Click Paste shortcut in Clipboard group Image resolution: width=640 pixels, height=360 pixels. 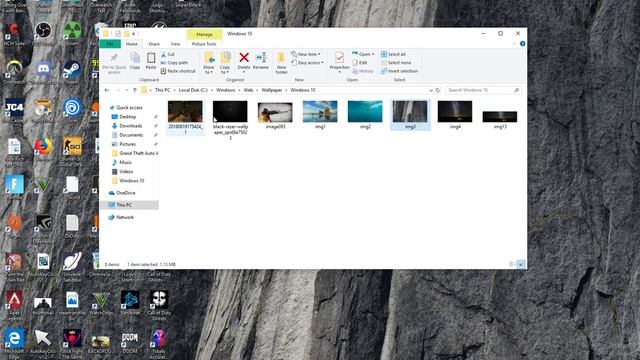(178, 71)
